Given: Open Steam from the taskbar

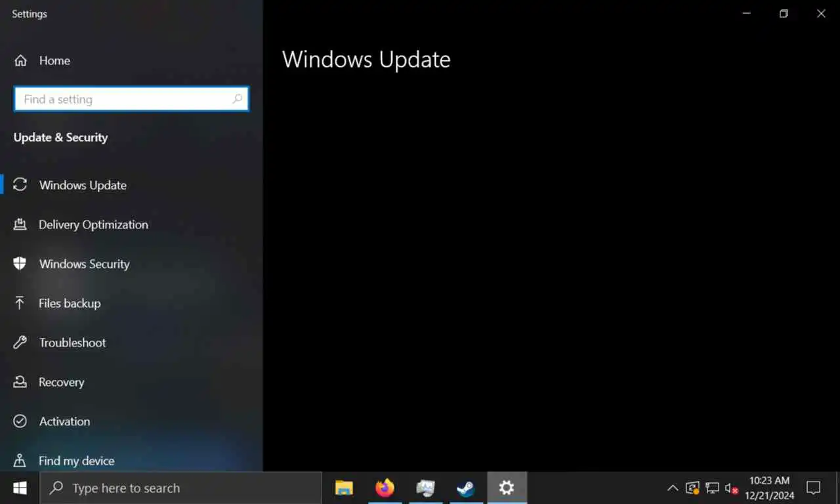Looking at the screenshot, I should coord(466,488).
